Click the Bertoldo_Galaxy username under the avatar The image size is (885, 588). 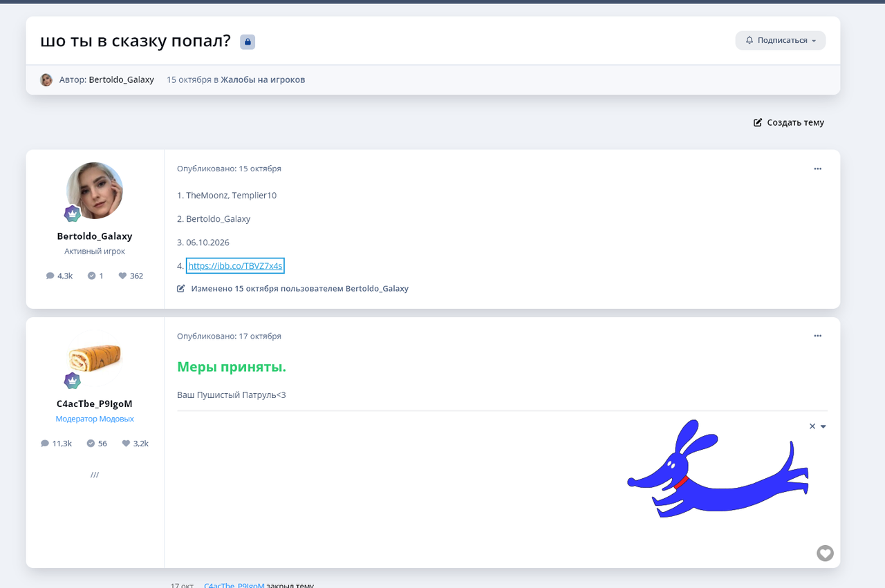95,236
